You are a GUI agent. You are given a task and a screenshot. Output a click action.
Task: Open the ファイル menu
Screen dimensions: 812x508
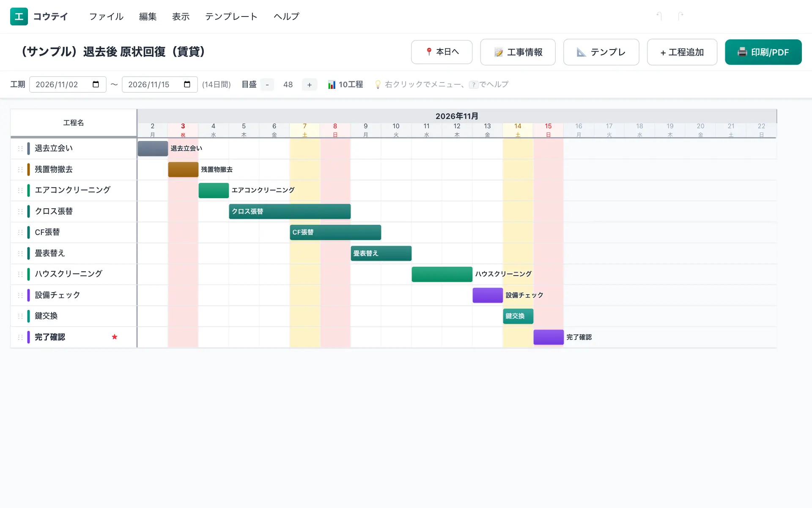pyautogui.click(x=106, y=17)
